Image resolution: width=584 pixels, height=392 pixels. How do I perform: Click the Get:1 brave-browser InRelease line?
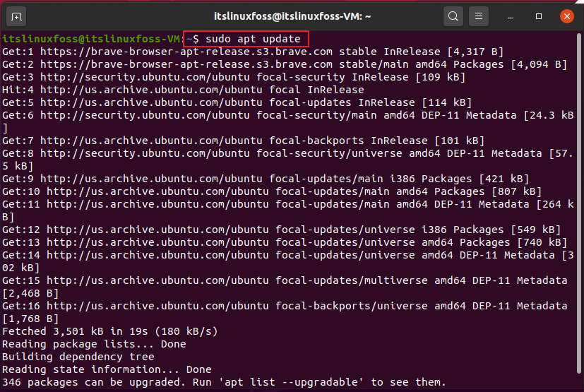coord(253,52)
